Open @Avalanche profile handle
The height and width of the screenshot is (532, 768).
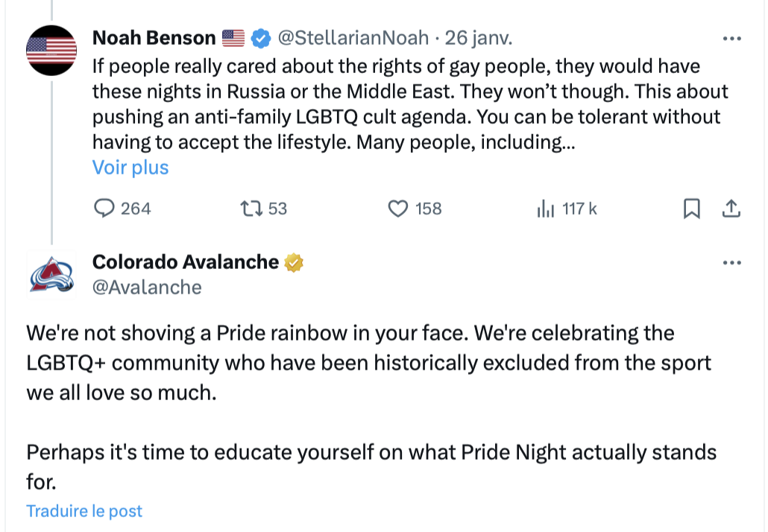pos(147,288)
